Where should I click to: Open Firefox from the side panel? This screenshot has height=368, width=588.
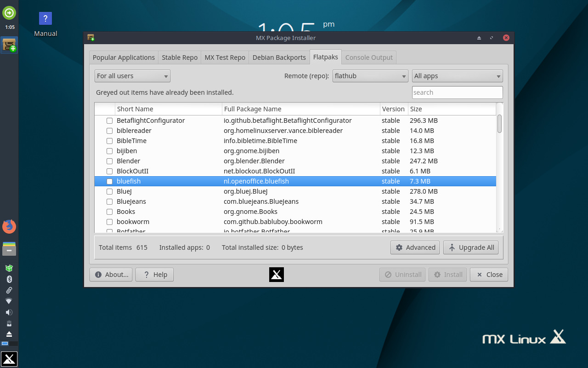(9, 226)
